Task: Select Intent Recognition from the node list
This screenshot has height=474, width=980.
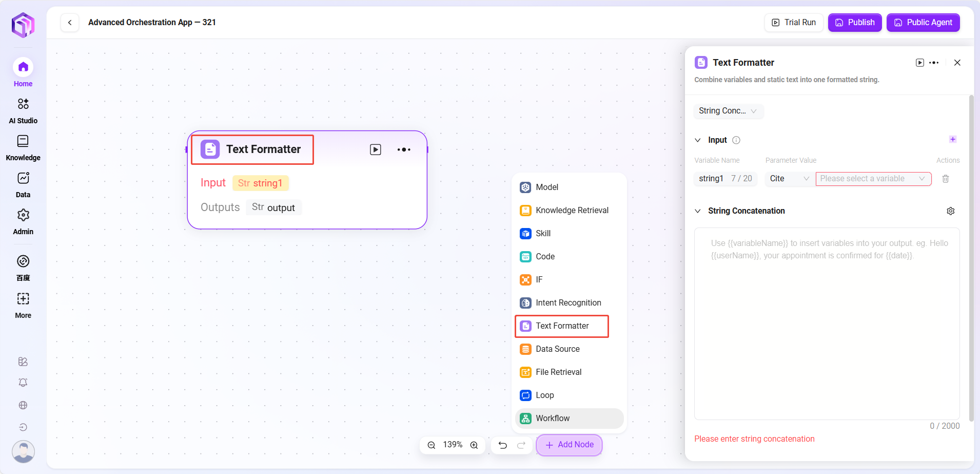Action: tap(568, 303)
